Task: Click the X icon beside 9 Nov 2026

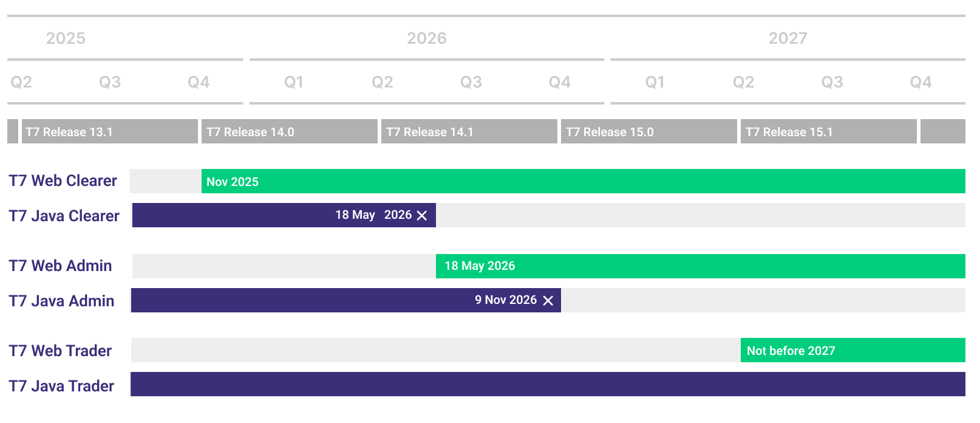Action: [x=548, y=301]
